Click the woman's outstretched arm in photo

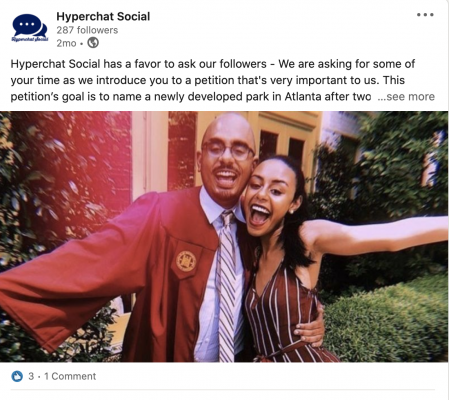pos(377,235)
